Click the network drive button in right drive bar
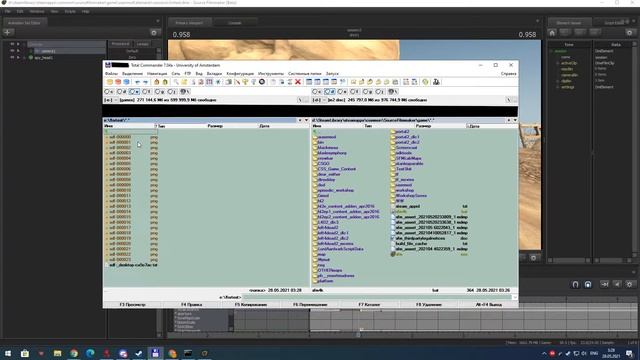640x360 pixels. [x=393, y=91]
